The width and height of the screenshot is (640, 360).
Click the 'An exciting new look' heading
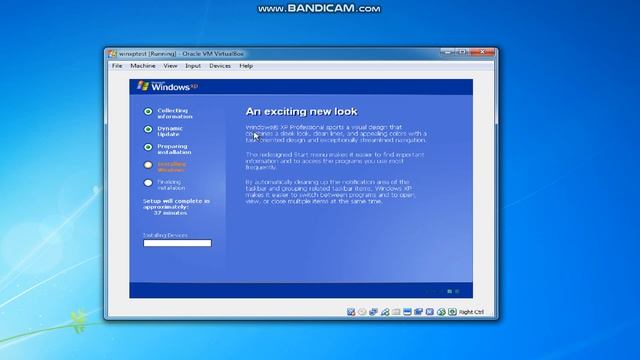(302, 111)
